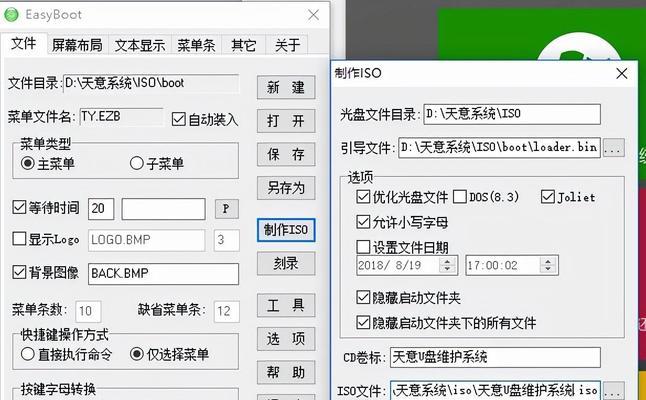Click the wait time value field 20

[x=101, y=209]
